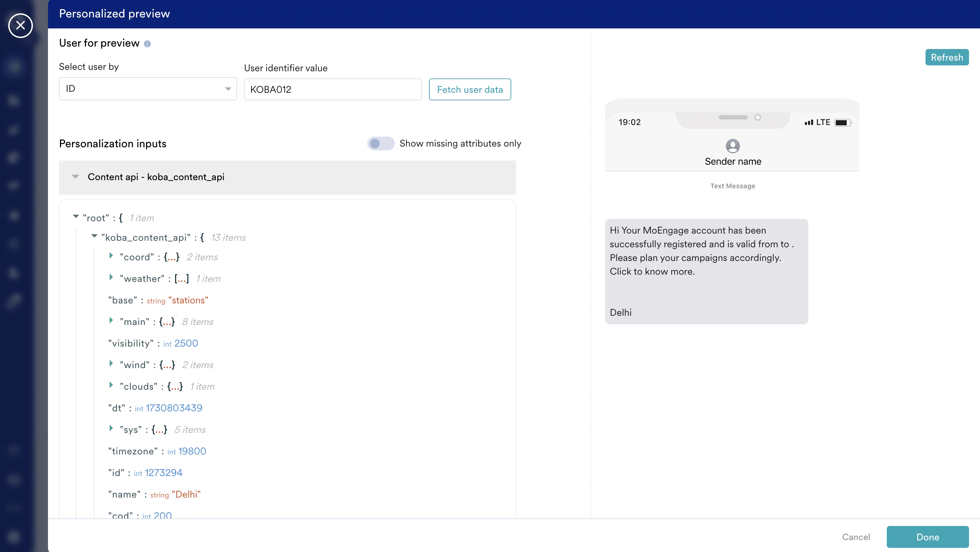Screen dimensions: 980x552
Task: Click into the User identifier value field
Action: click(x=332, y=89)
